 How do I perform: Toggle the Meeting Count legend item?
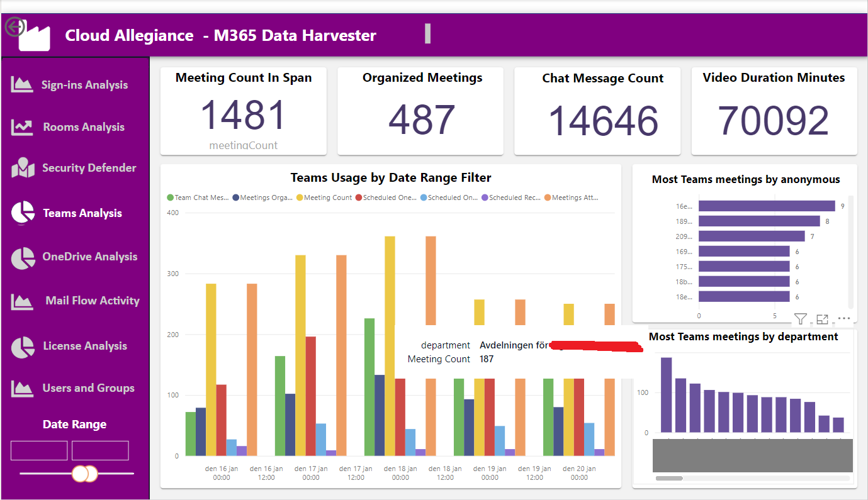[324, 197]
